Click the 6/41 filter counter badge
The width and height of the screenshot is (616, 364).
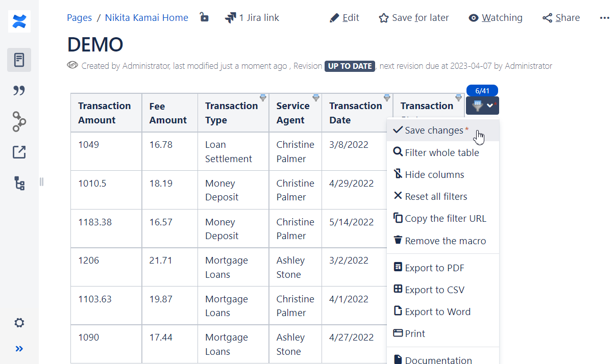482,90
